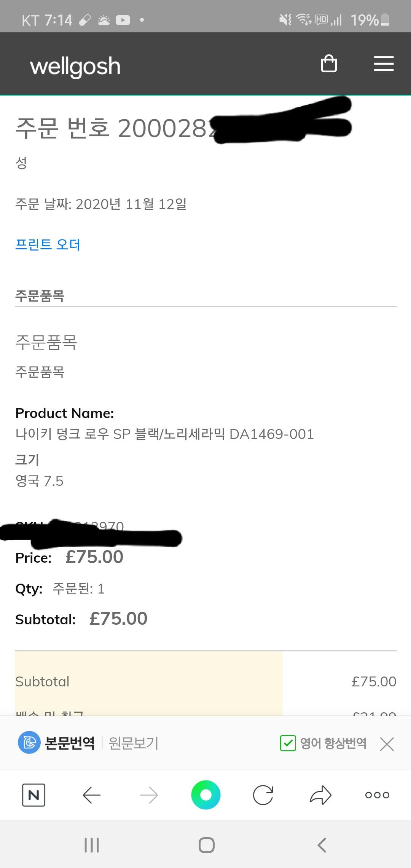This screenshot has height=868, width=411.
Task: Tap the 본문번역 translate button
Action: click(57, 743)
